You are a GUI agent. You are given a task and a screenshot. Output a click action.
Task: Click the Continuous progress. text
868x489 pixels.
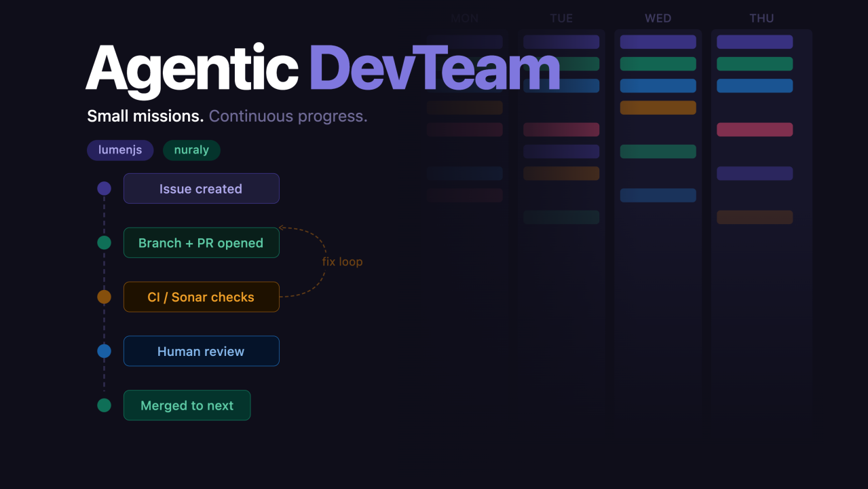(x=288, y=116)
